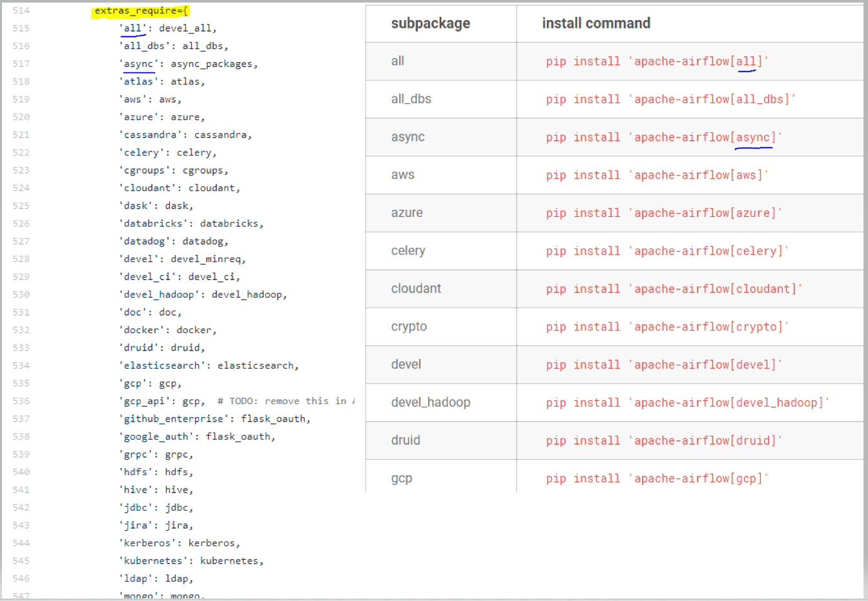Click the 'jdbc': jdbc, code line
Image resolution: width=868 pixels, height=601 pixels.
[156, 507]
